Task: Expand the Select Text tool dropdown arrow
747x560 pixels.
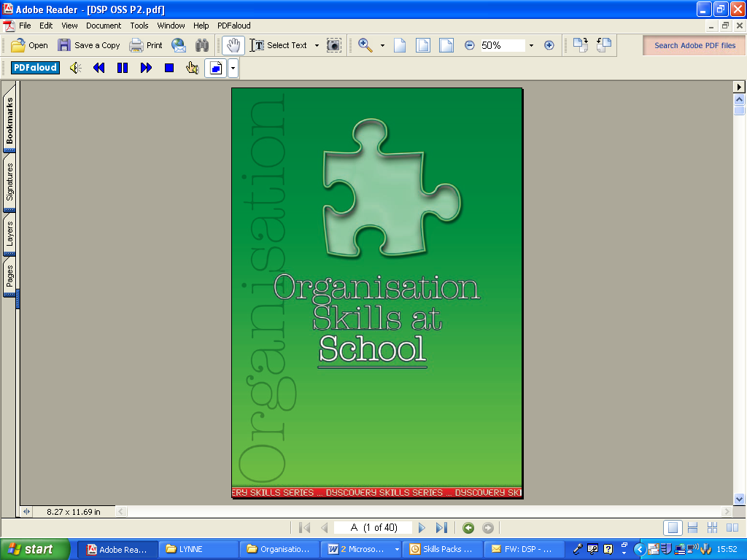Action: (317, 45)
